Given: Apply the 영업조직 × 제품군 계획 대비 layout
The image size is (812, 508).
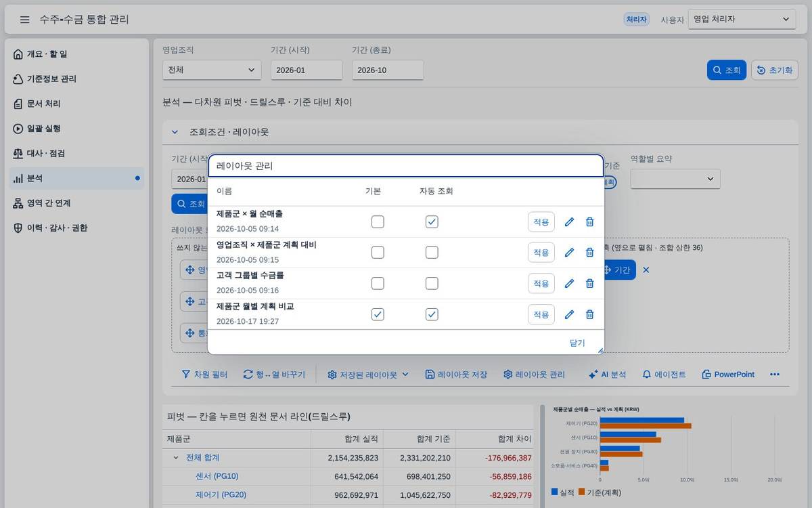Looking at the screenshot, I should point(541,252).
